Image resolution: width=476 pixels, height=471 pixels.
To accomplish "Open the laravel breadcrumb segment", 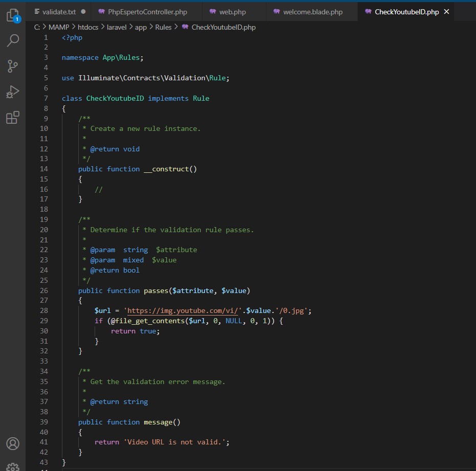I will pos(117,27).
